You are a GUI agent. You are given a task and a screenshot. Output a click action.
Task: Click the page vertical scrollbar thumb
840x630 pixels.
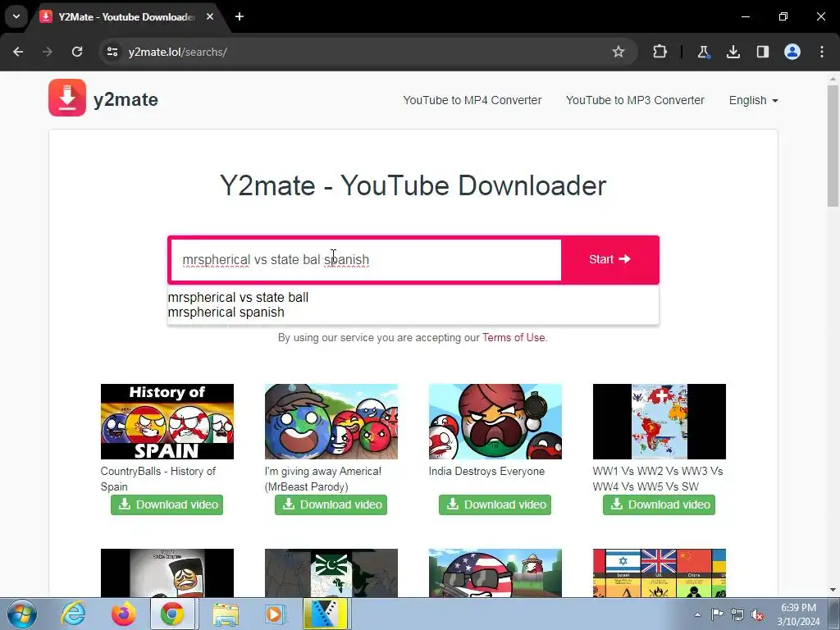click(833, 146)
